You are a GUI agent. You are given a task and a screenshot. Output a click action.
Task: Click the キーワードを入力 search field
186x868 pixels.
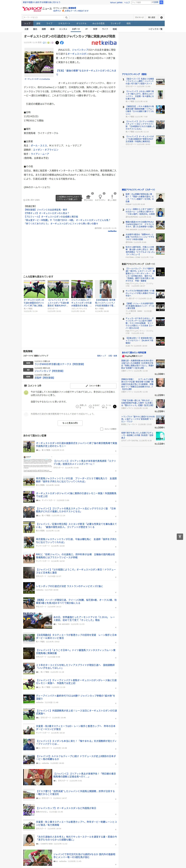point(44,17)
